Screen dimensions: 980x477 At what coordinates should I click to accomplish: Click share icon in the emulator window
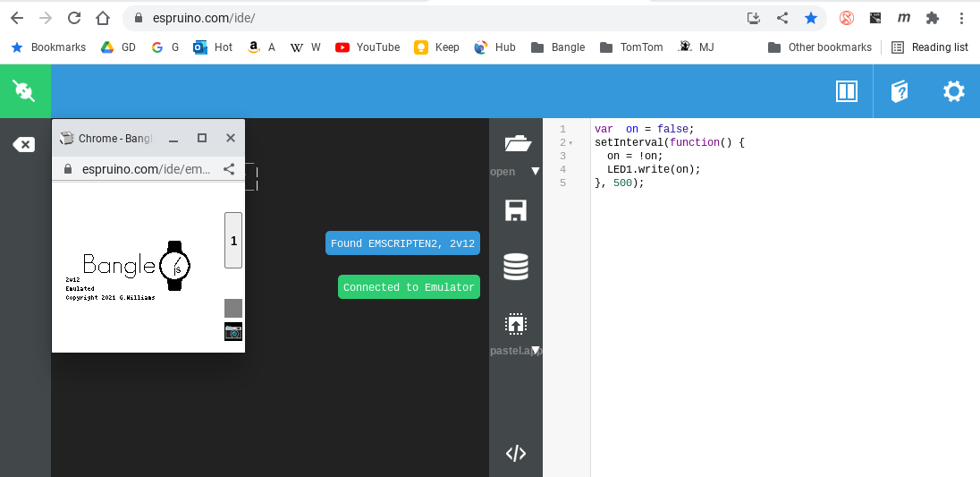(x=230, y=169)
